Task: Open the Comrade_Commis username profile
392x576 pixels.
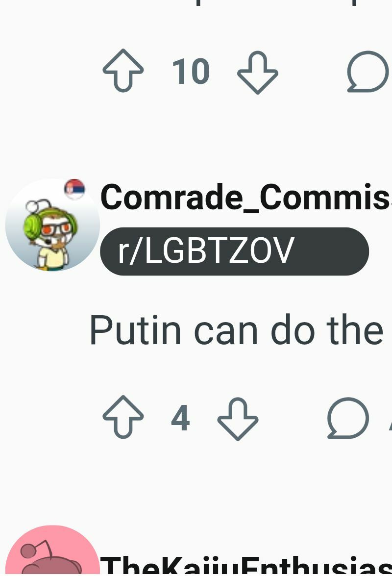Action: tap(246, 197)
